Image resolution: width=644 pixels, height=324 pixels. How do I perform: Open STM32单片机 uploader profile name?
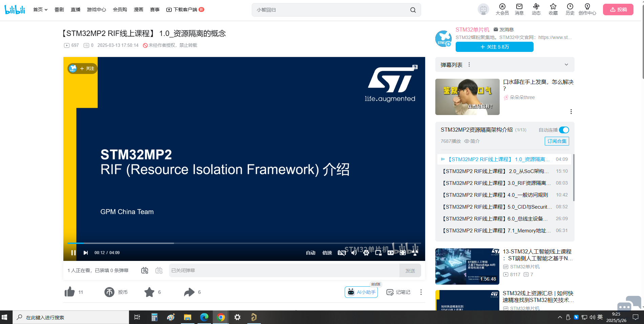pos(473,30)
